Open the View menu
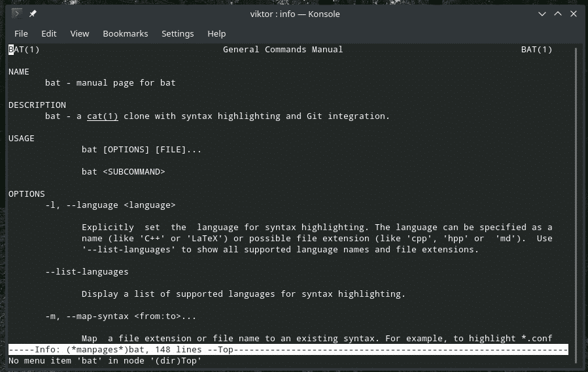This screenshot has width=588, height=372. (x=79, y=33)
